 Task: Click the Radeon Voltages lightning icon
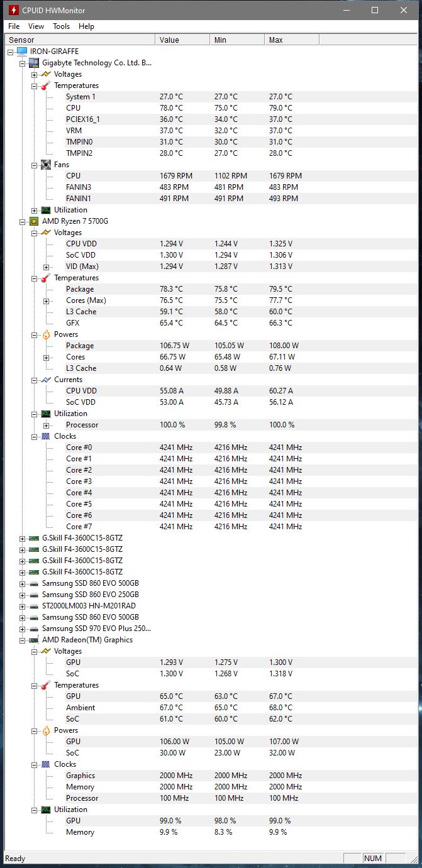(46, 651)
